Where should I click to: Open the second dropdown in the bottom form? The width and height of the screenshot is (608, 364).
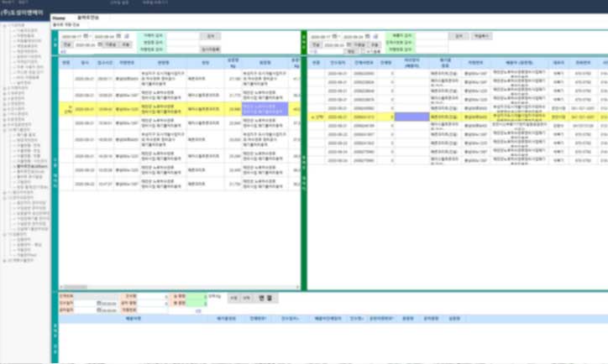tap(165, 303)
